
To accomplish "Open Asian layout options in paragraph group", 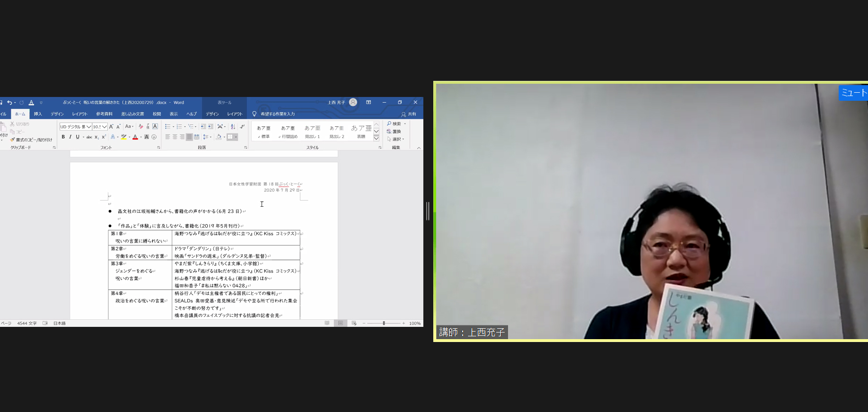I will 220,126.
